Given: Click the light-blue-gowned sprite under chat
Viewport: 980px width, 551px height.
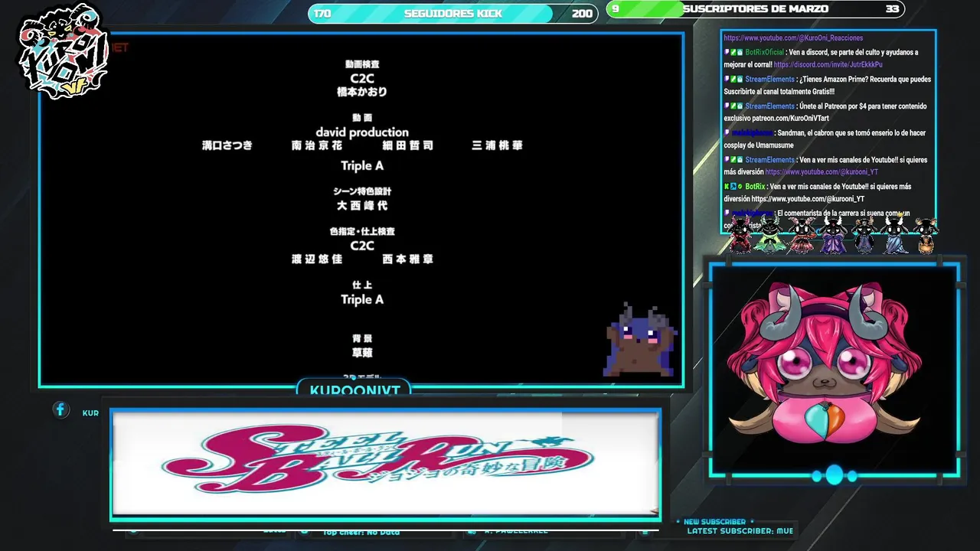Looking at the screenshot, I should coord(894,235).
